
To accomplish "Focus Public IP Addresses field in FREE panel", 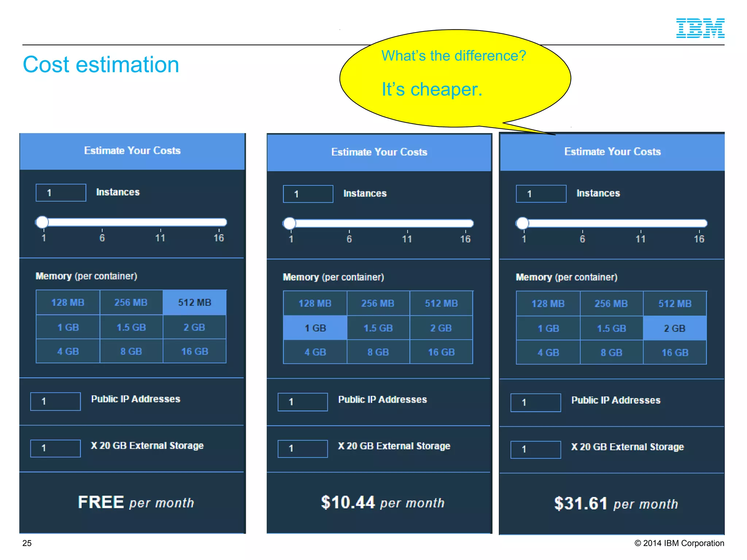I will [x=55, y=401].
